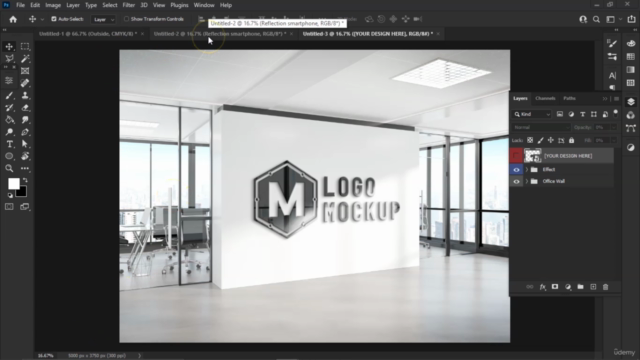Screen dimensions: 640x360
Task: Select the Dodge tool
Action: point(9,132)
